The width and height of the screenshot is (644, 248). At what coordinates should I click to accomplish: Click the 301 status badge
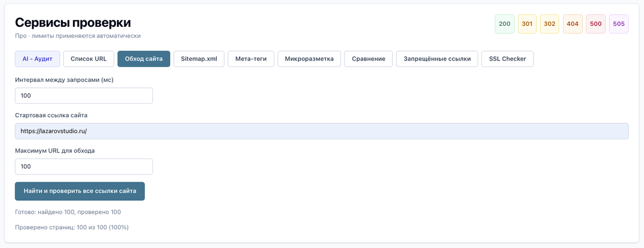527,24
